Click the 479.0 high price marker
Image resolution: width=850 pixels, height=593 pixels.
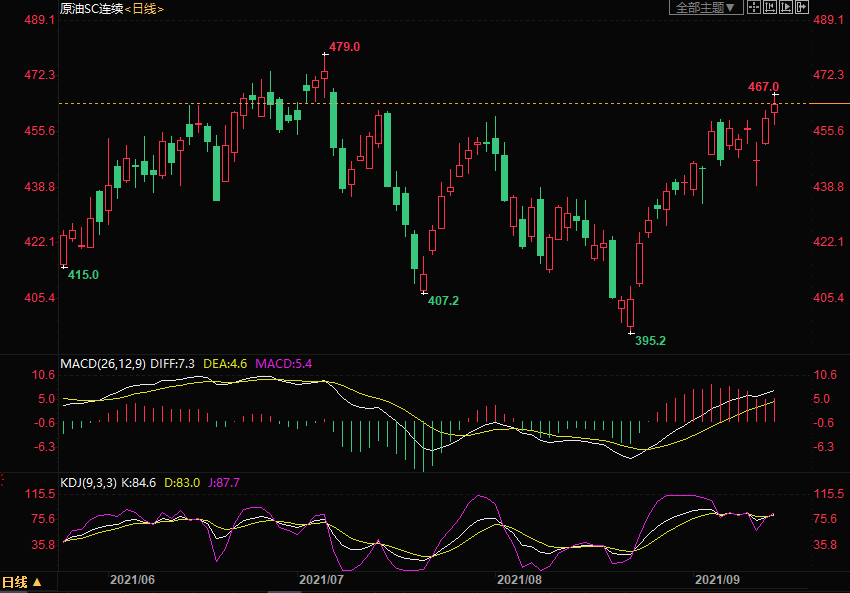click(344, 47)
